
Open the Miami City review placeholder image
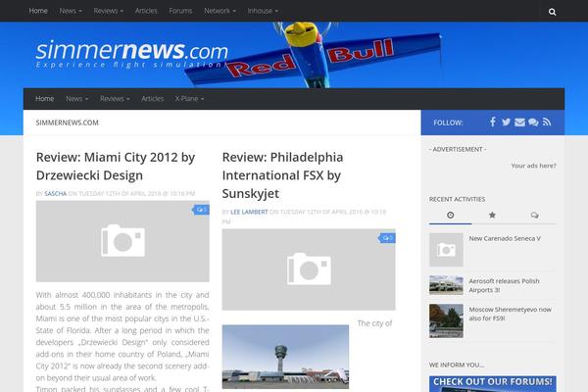pos(122,241)
